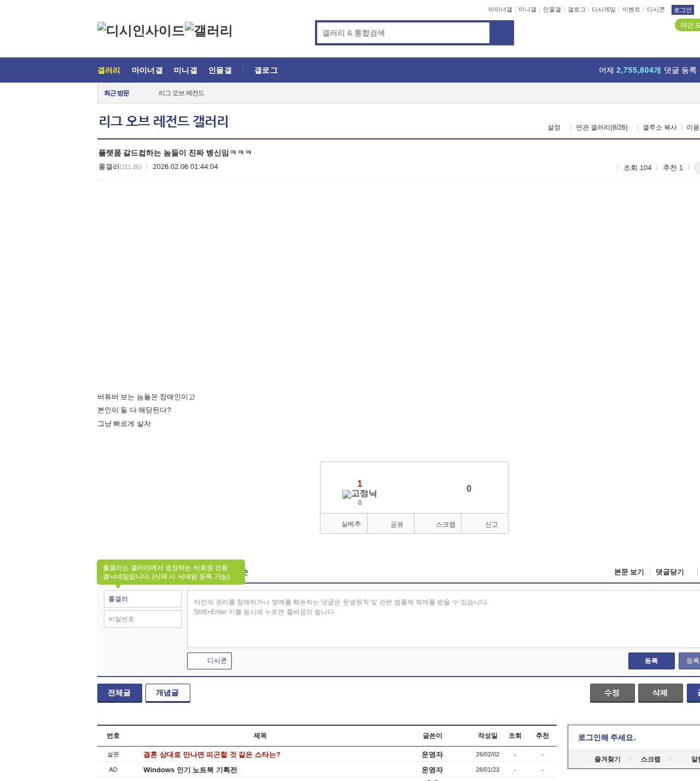Click the 작성일 column header
Image resolution: width=700 pixels, height=781 pixels.
point(488,736)
